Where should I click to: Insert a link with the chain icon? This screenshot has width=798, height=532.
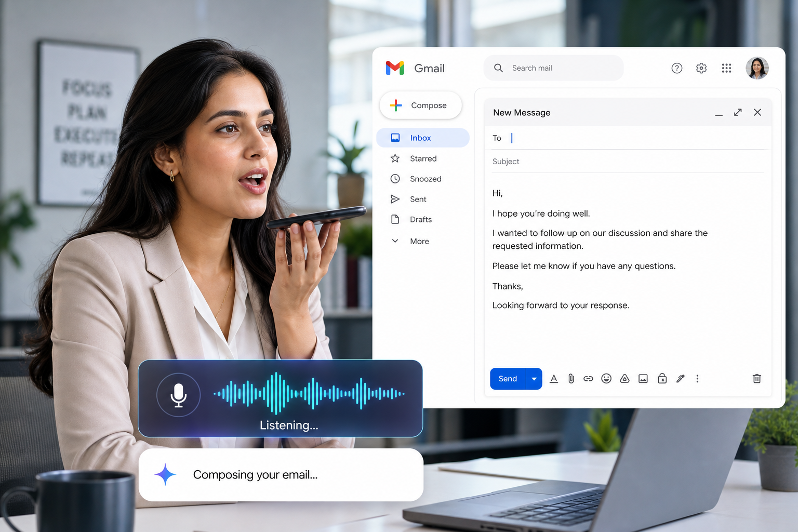click(588, 379)
